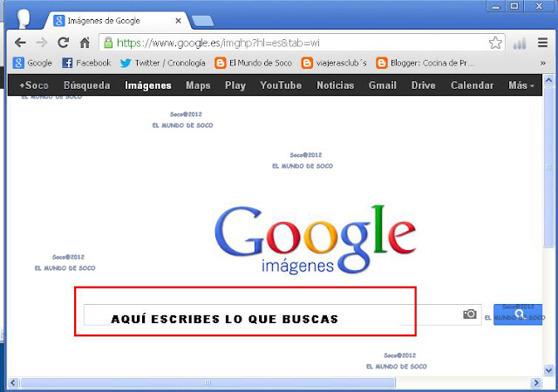Viewport: 558px width, 392px height.
Task: Open the Blogger: Cocina de Pr... bookmark
Action: 425,63
